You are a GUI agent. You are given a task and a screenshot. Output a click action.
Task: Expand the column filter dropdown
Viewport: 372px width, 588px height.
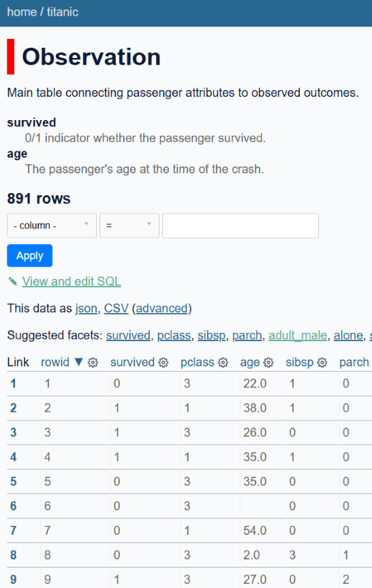52,225
